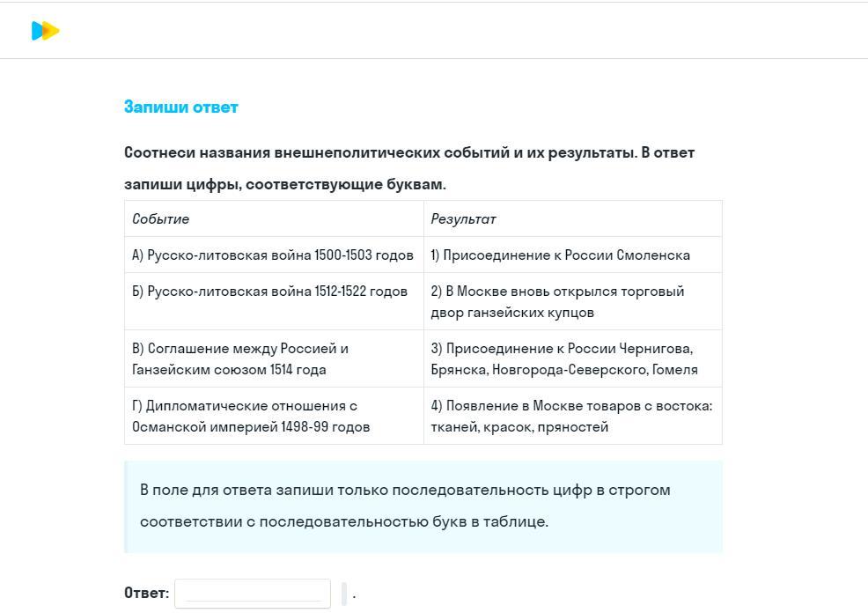The width and height of the screenshot is (868, 613).
Task: Click the blue-yellow play logo icon
Action: [x=46, y=31]
